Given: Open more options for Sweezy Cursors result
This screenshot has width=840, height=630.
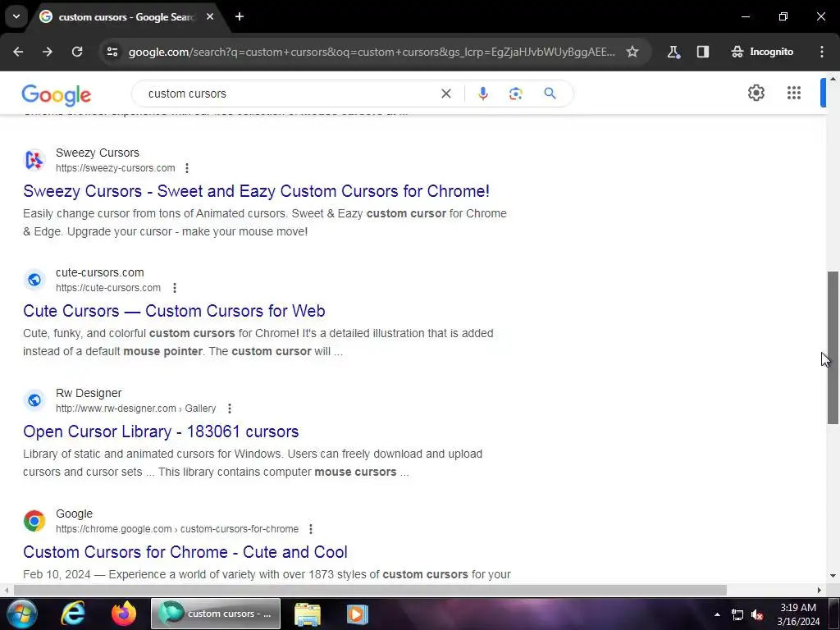Looking at the screenshot, I should click(x=186, y=168).
